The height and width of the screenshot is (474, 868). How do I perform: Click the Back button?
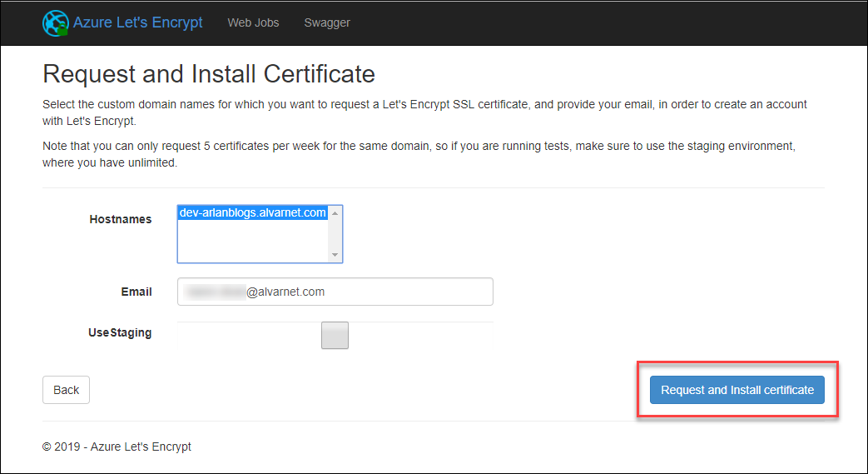click(66, 390)
